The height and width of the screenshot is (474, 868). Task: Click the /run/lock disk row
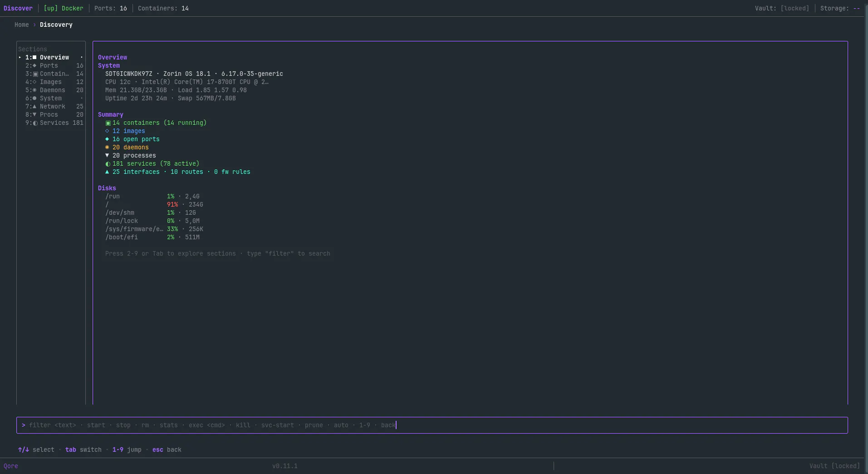pos(152,221)
